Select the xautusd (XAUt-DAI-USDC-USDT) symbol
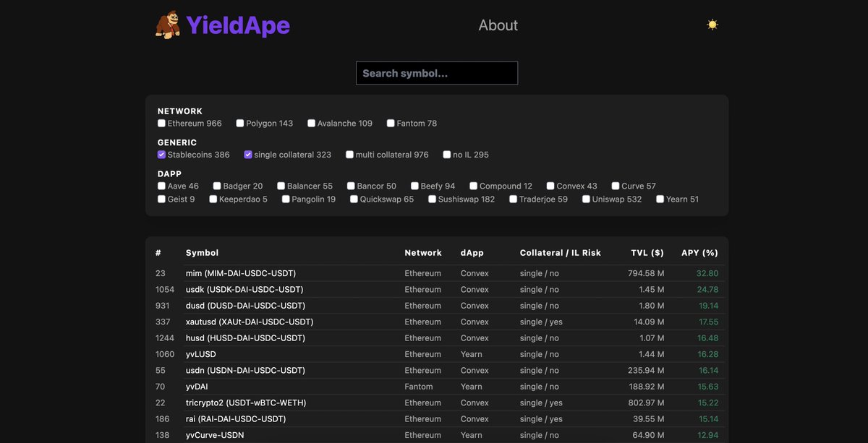 tap(250, 322)
